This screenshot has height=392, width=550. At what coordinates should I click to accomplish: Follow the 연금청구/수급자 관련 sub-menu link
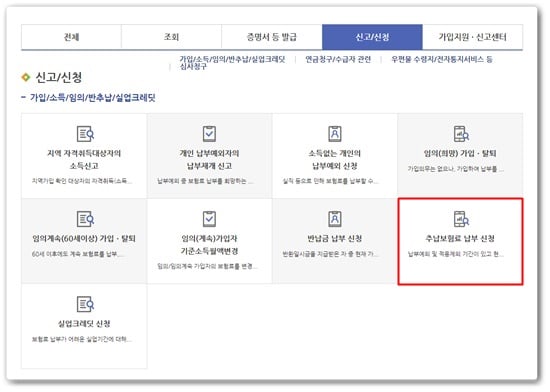[x=338, y=59]
